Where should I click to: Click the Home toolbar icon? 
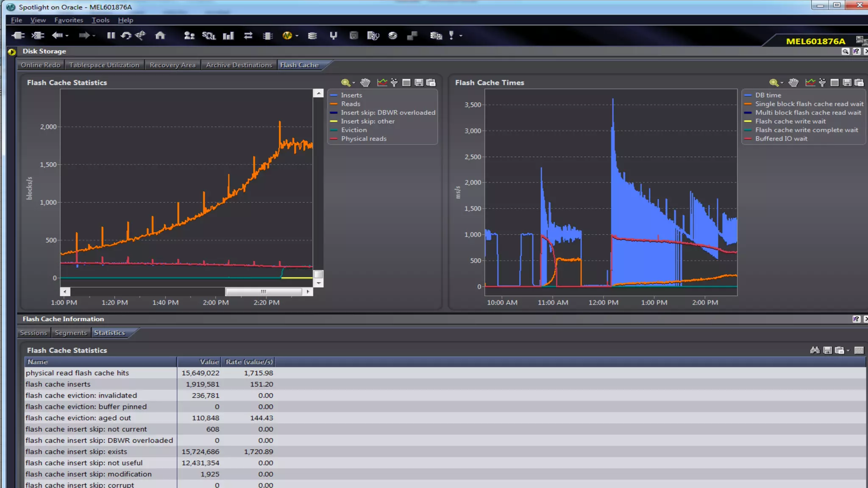pos(160,36)
